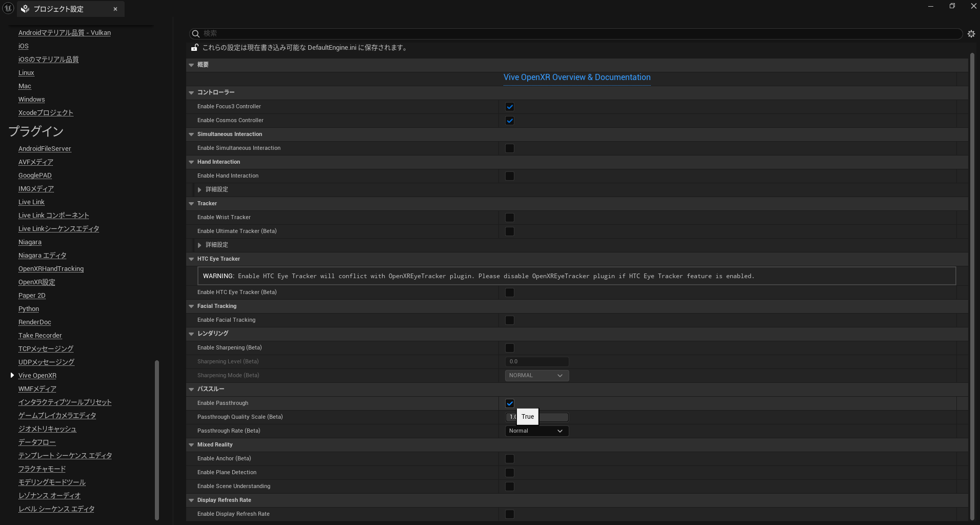Disable the Enable Focus3 Controller checkbox

coord(509,107)
